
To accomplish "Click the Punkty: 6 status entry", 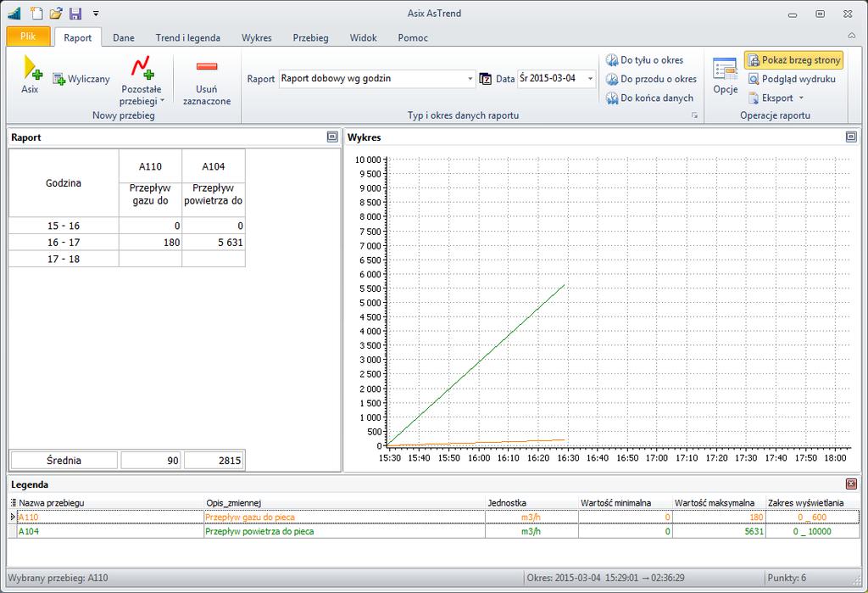I will pyautogui.click(x=787, y=578).
